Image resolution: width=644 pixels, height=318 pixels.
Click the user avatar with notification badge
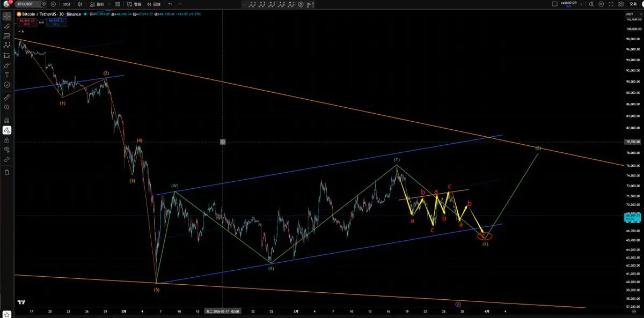pyautogui.click(x=6, y=4)
